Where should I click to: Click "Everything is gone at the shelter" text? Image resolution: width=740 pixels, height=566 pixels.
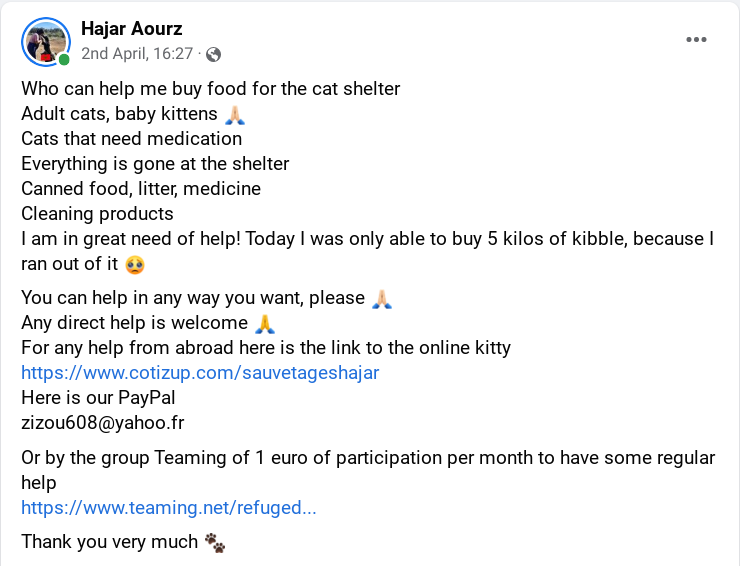coord(155,164)
